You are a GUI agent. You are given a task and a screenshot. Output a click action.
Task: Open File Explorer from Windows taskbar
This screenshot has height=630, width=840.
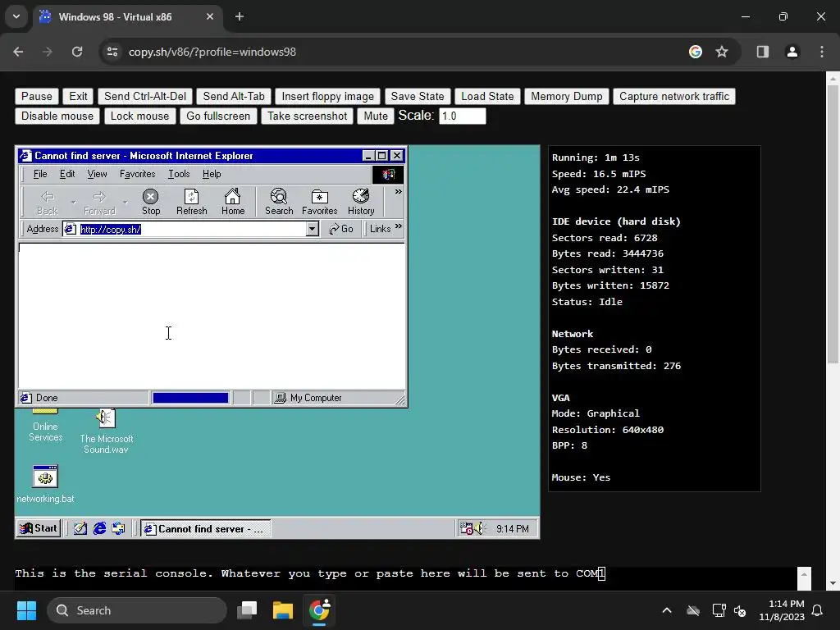coord(283,610)
